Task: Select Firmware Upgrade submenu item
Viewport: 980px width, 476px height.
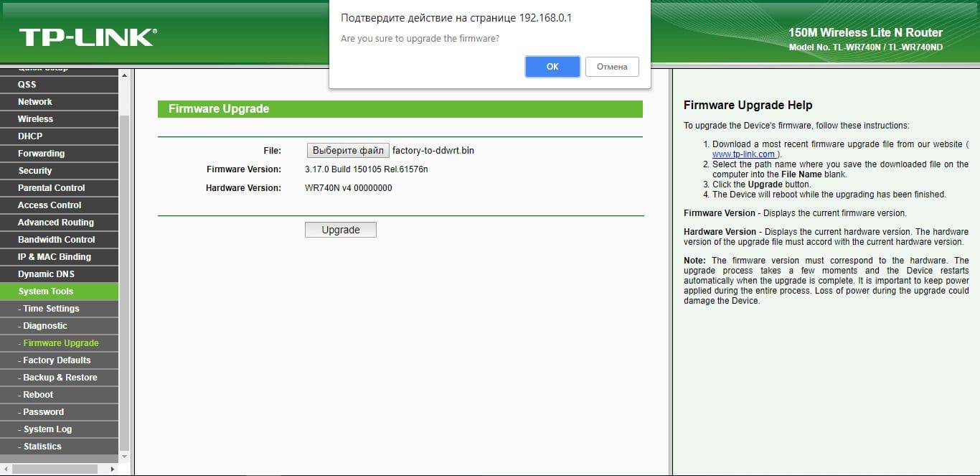Action: tap(59, 343)
